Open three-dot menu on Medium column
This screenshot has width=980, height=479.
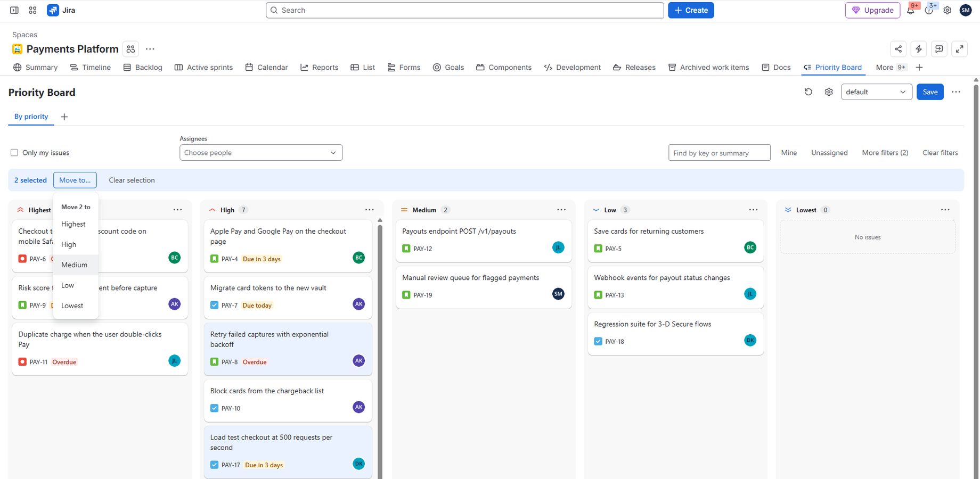pos(561,210)
